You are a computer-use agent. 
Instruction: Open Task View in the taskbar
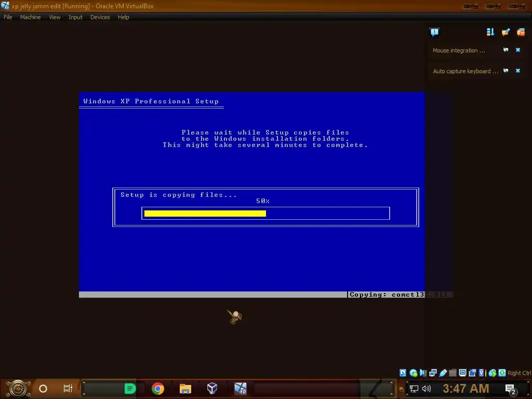[68, 389]
